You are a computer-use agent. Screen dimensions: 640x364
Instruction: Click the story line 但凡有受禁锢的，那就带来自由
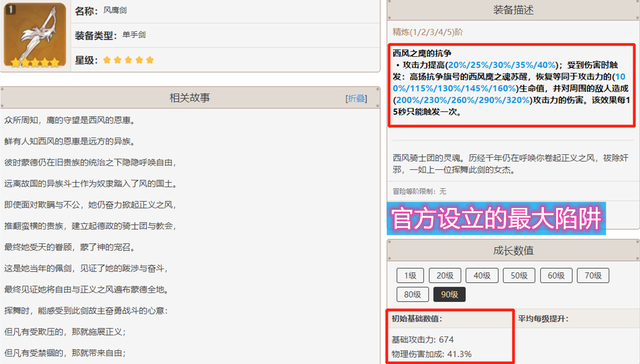[x=65, y=353]
